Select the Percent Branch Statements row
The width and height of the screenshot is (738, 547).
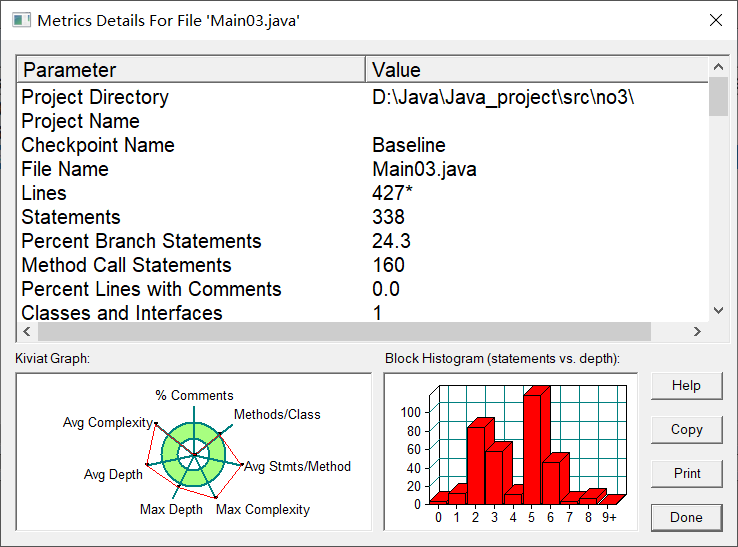coord(362,241)
